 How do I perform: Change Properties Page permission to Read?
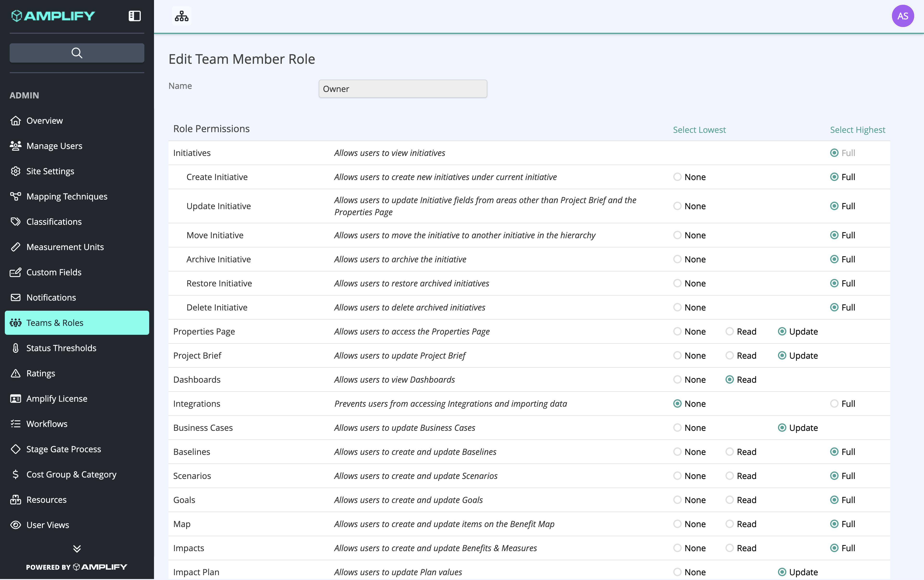click(x=730, y=331)
